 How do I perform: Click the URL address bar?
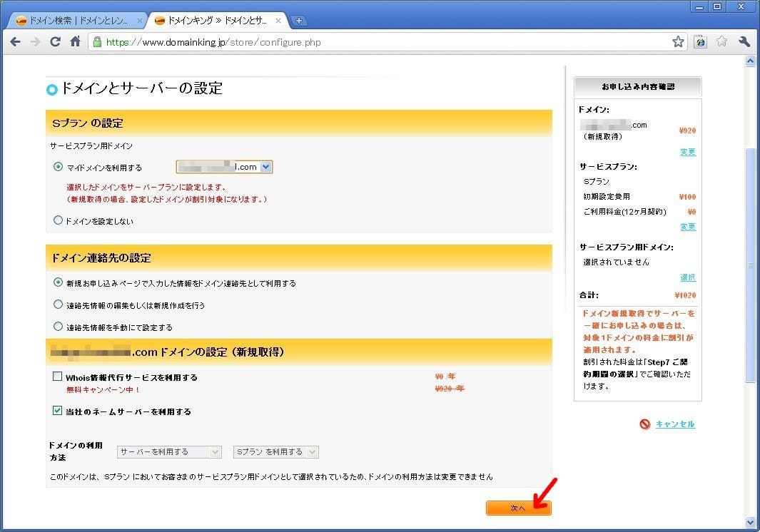[x=385, y=42]
